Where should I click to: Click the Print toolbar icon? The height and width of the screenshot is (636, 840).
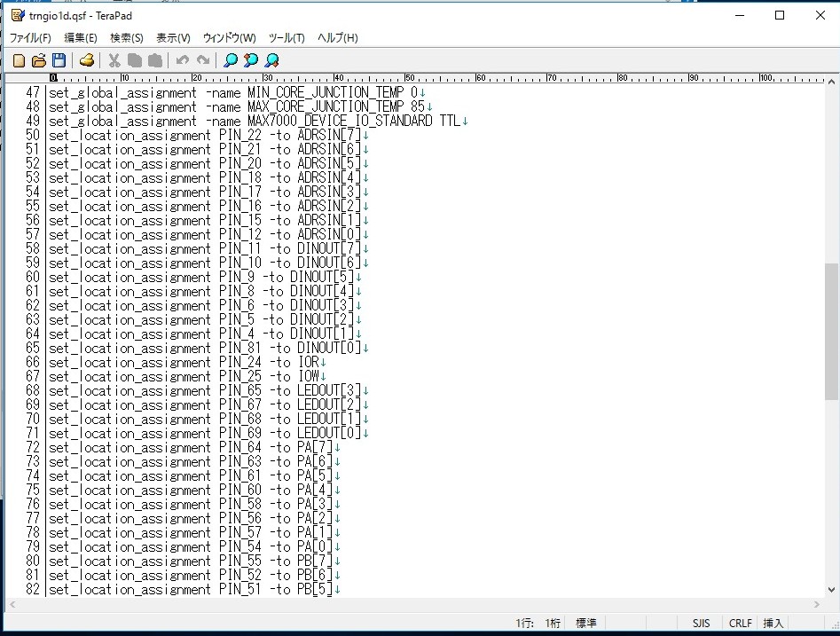coord(87,60)
